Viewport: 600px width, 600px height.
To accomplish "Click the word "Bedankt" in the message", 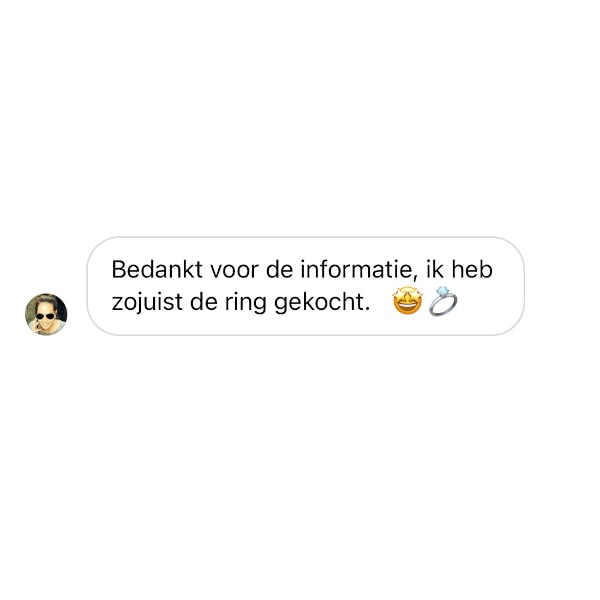I will (157, 269).
